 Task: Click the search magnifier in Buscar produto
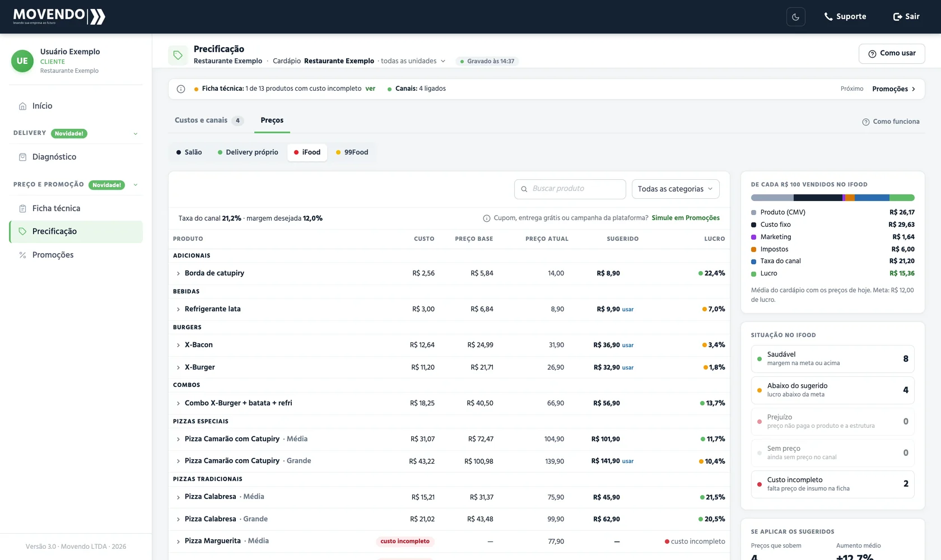point(524,189)
